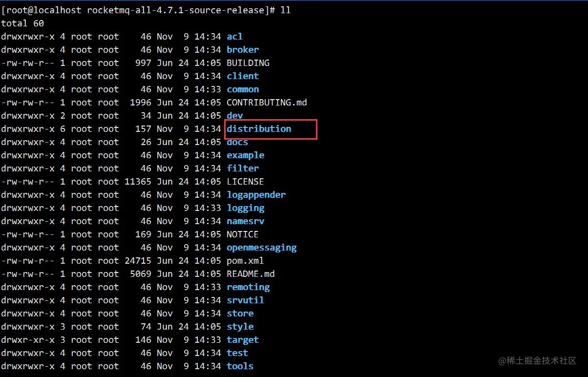Click the 26 size of docs
This screenshot has width=588, height=377.
click(146, 142)
